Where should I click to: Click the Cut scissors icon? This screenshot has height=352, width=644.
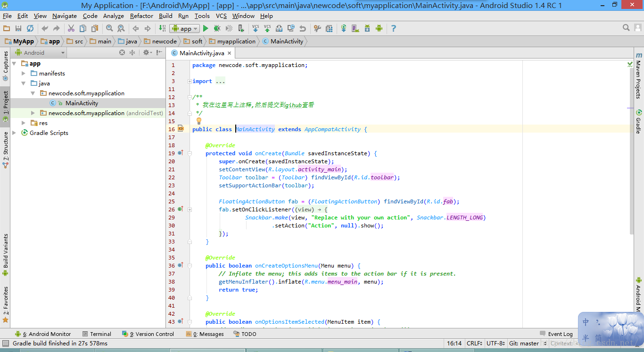(71, 28)
